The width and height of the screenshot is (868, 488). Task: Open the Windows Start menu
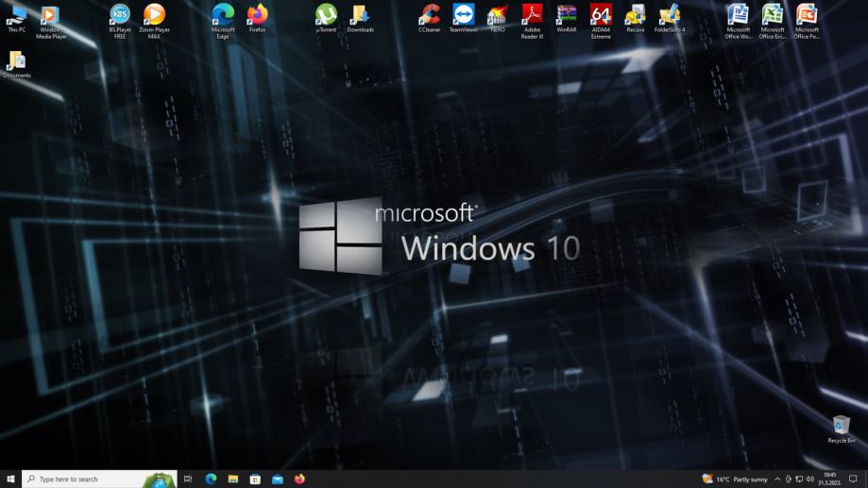pos(10,480)
